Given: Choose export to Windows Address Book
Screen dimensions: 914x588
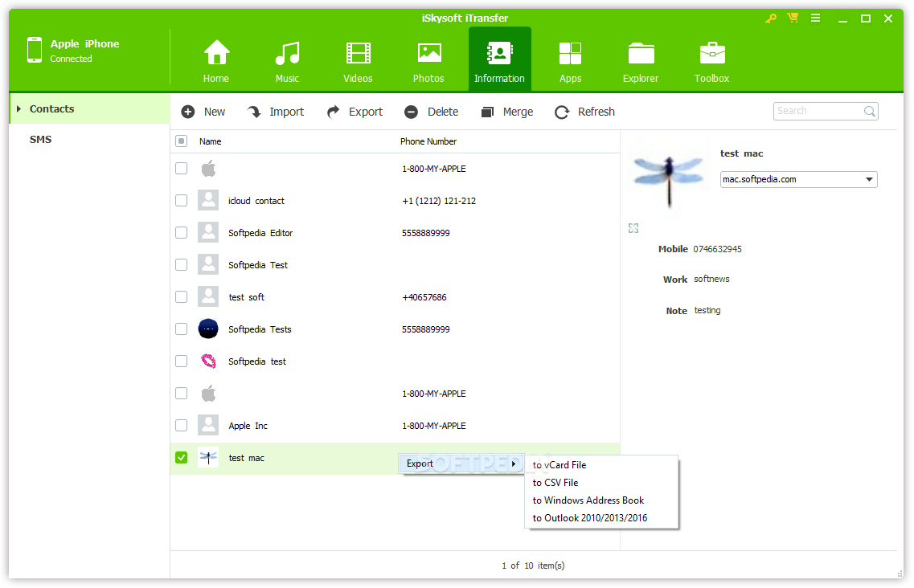Looking at the screenshot, I should (601, 500).
